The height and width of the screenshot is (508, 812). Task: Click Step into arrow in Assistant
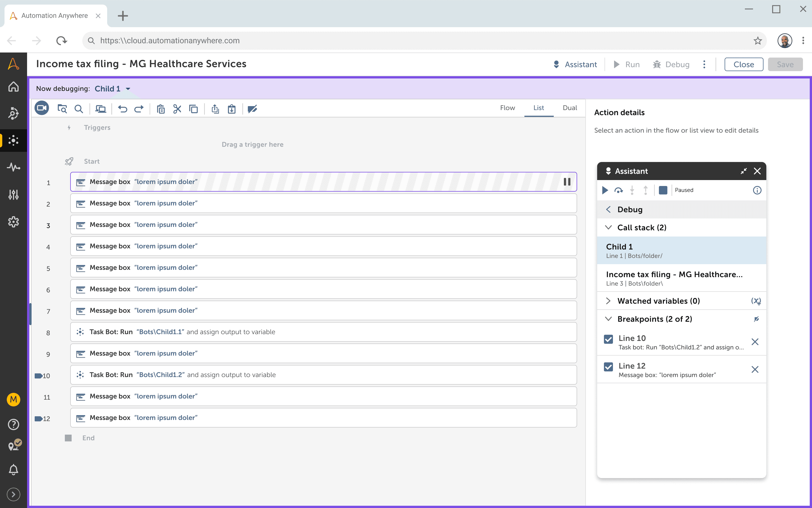(632, 190)
